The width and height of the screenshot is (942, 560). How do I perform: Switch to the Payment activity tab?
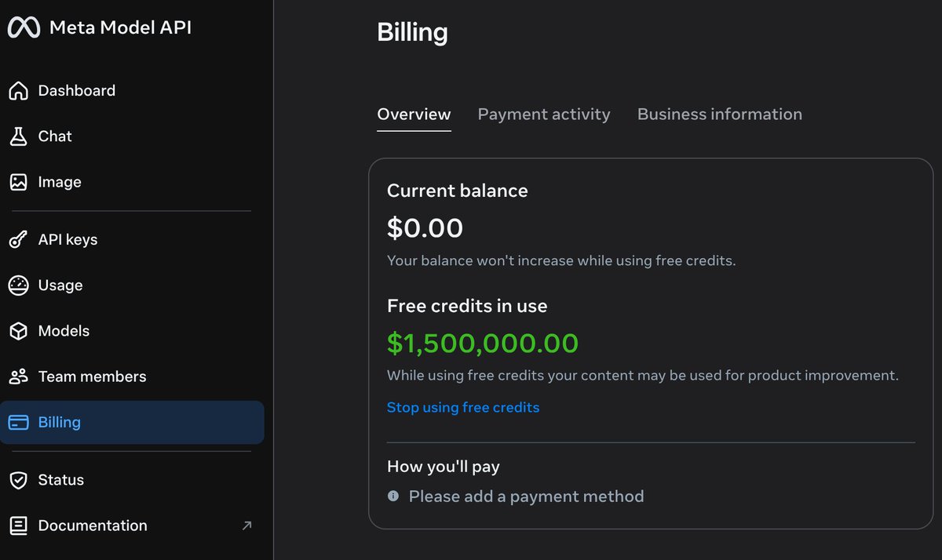[544, 115]
